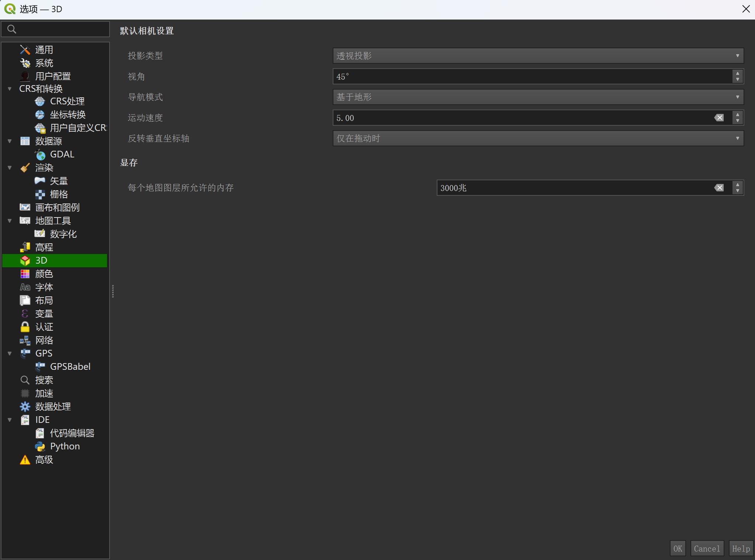This screenshot has width=755, height=560.
Task: Select the IDE document icon
Action: pyautogui.click(x=25, y=420)
